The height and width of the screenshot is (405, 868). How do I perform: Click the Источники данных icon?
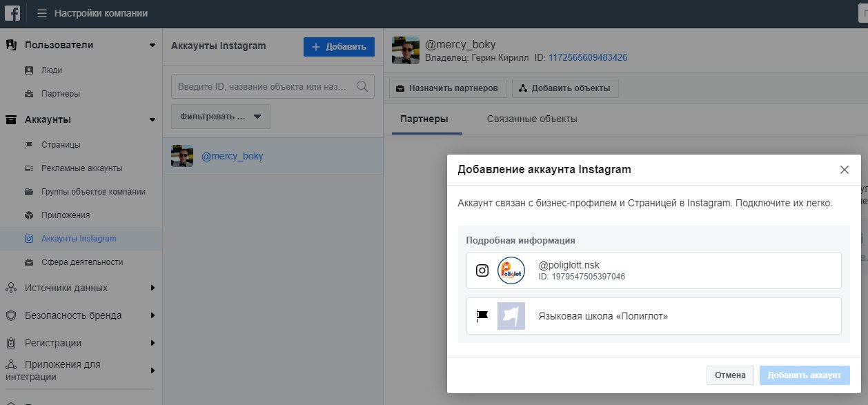tap(11, 288)
